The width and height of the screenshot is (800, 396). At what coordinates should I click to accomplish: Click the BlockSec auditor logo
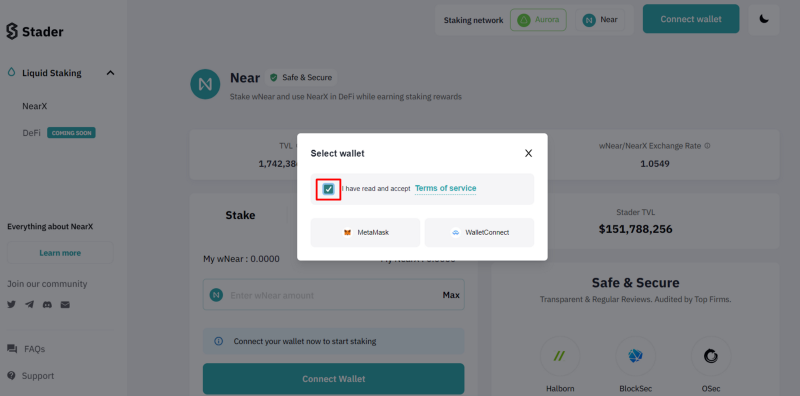[x=635, y=356]
